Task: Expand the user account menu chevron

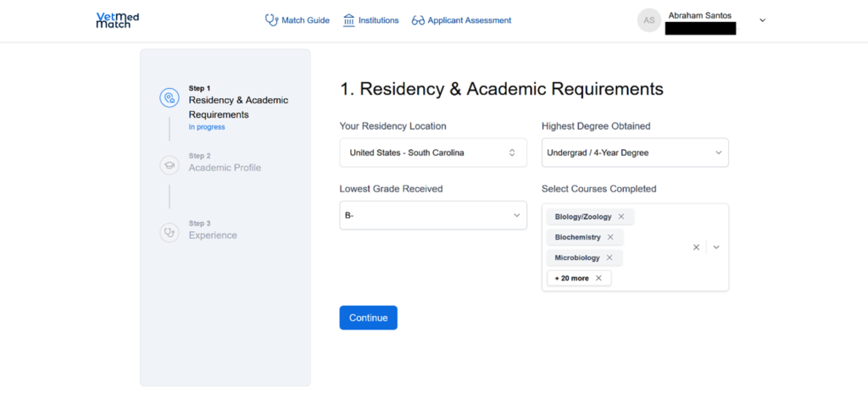Action: point(762,20)
